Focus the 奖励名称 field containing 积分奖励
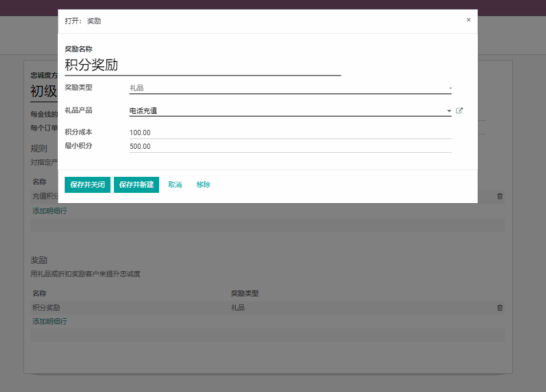This screenshot has width=546, height=392. pyautogui.click(x=203, y=65)
